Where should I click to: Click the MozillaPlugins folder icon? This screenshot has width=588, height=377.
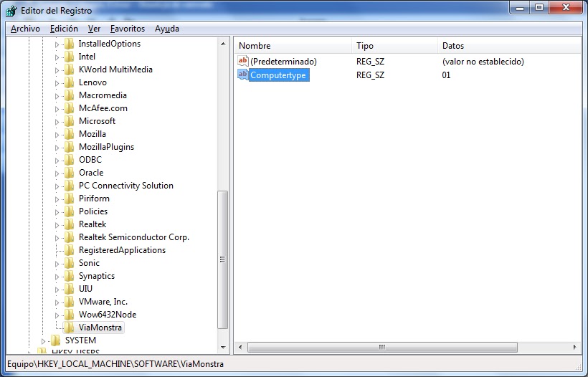point(69,147)
